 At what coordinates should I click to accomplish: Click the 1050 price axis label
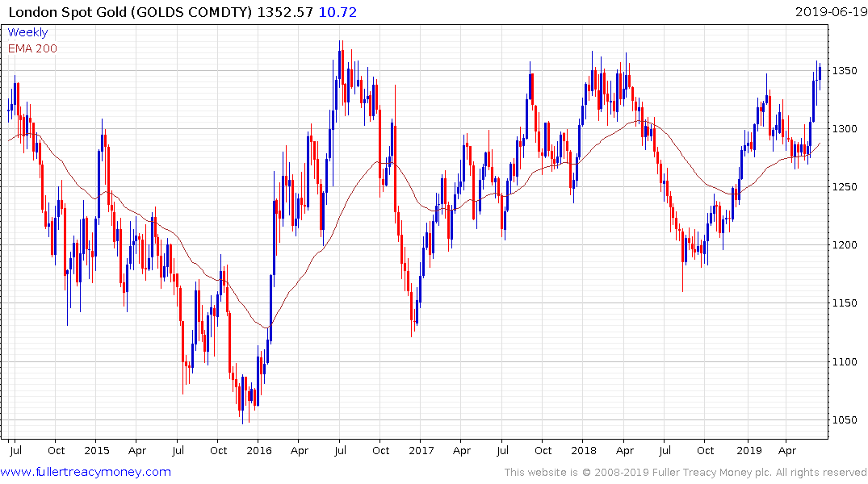(x=845, y=419)
